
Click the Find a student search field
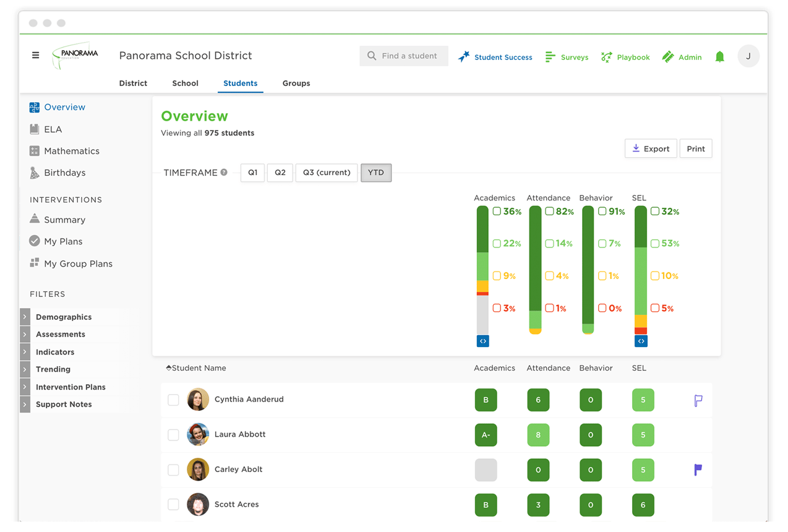click(x=403, y=56)
